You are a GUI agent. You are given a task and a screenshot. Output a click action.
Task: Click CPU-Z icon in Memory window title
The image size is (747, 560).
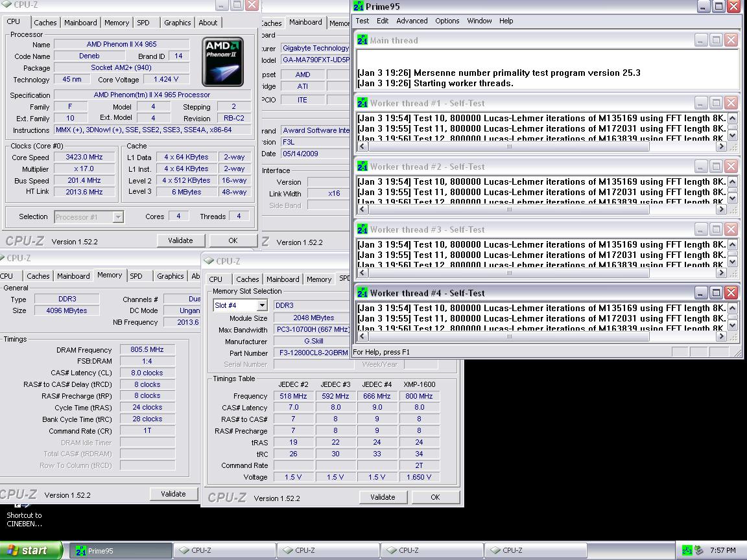(x=1, y=257)
